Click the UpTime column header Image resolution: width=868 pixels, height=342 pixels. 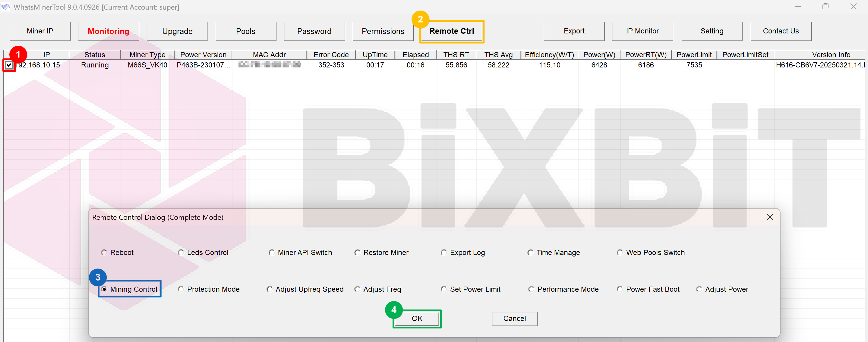coord(375,54)
